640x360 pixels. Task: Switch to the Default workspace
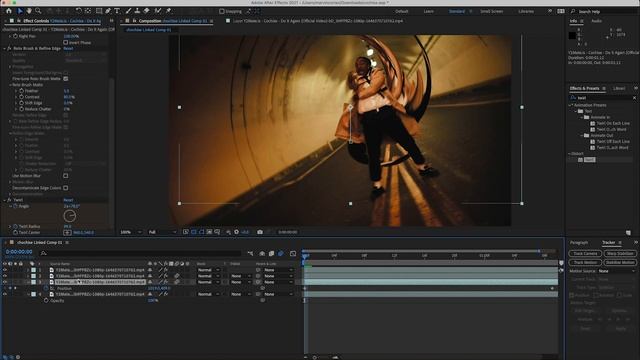pos(402,11)
